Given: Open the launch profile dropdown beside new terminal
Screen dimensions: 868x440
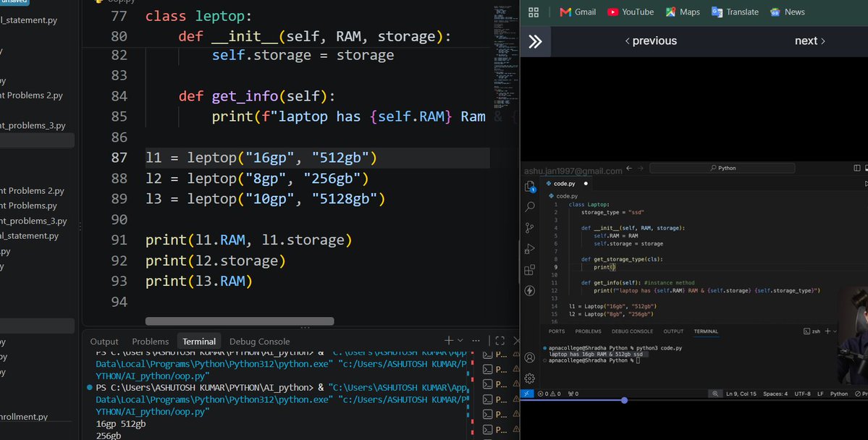Looking at the screenshot, I should [460, 341].
